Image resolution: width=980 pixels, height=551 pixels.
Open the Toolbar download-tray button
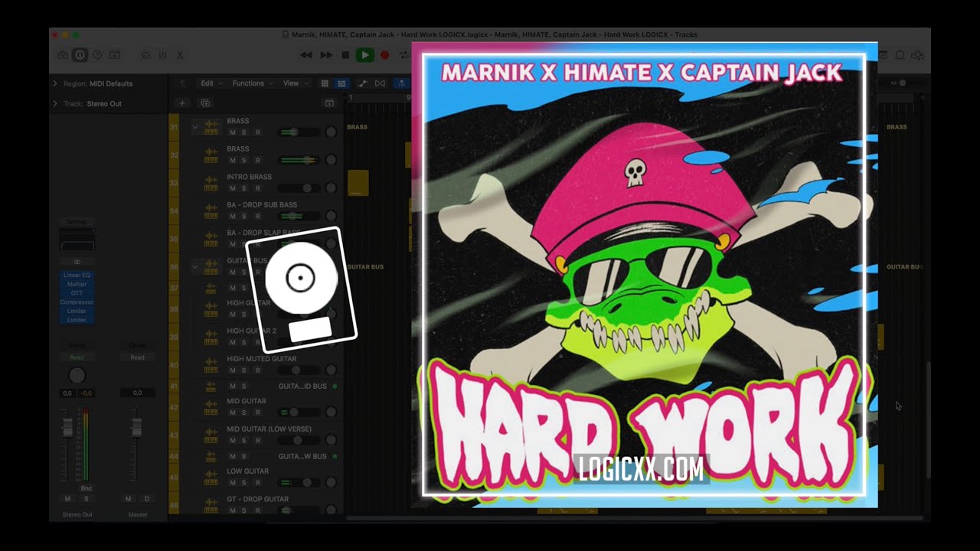click(115, 55)
